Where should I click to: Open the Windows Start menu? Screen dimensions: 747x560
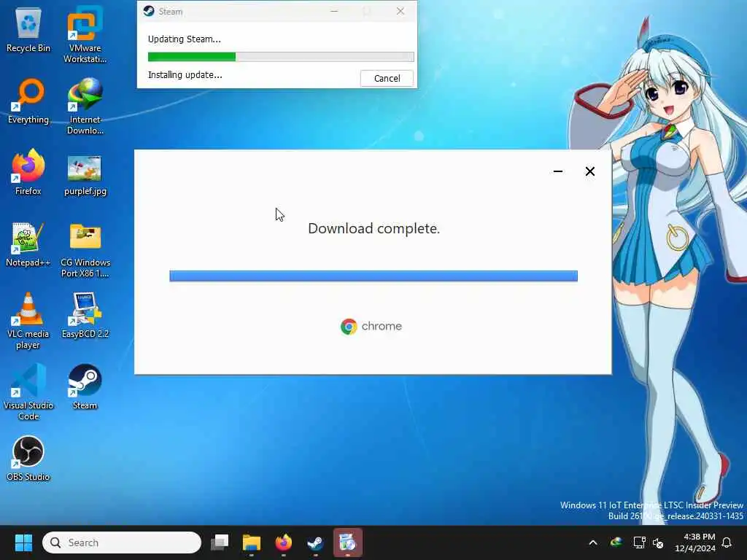(x=23, y=542)
